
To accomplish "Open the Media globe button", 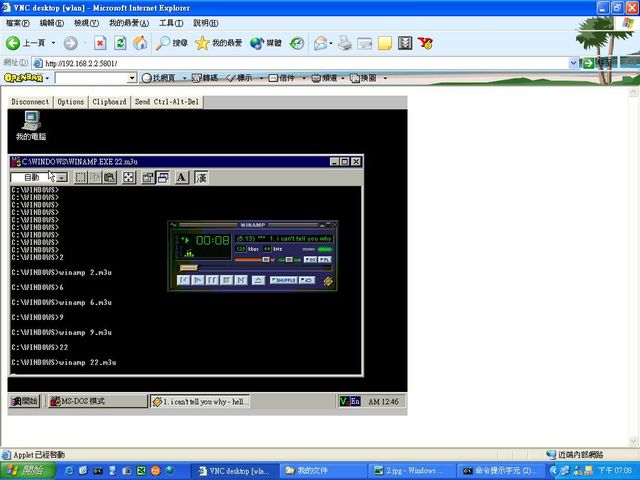I will click(x=266, y=43).
